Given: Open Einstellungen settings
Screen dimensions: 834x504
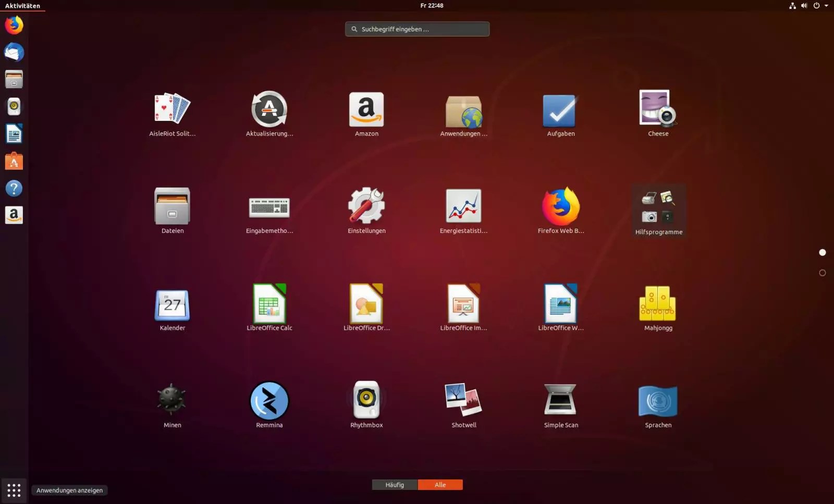Looking at the screenshot, I should (366, 211).
